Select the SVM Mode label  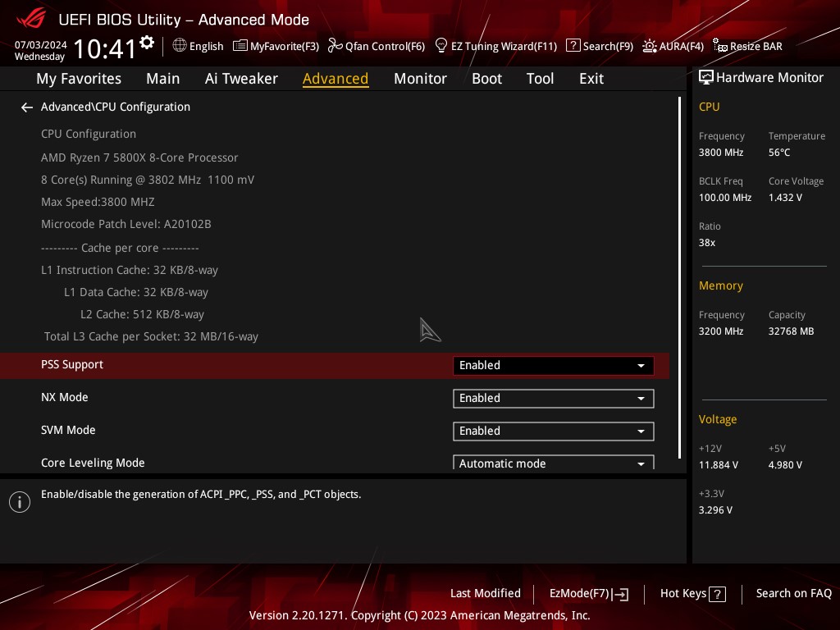coord(68,430)
